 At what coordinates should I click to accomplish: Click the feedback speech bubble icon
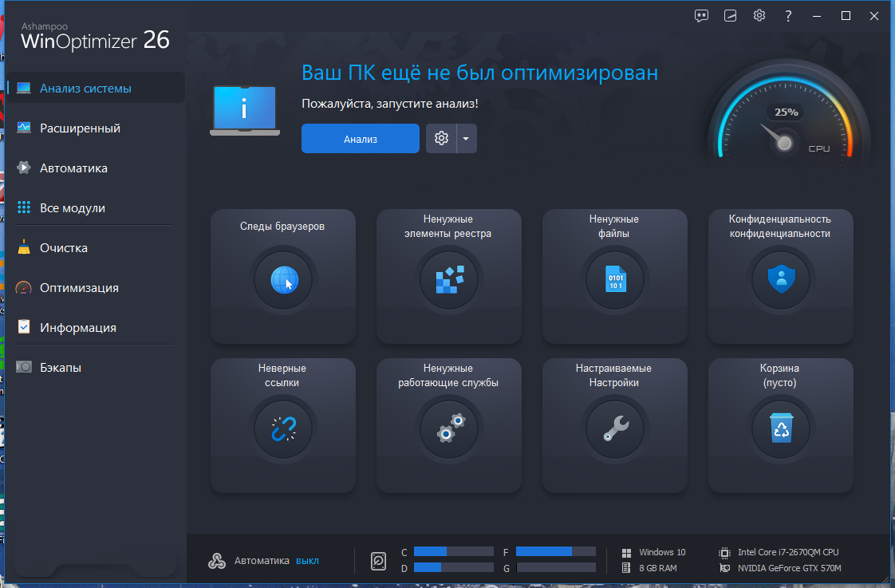701,16
